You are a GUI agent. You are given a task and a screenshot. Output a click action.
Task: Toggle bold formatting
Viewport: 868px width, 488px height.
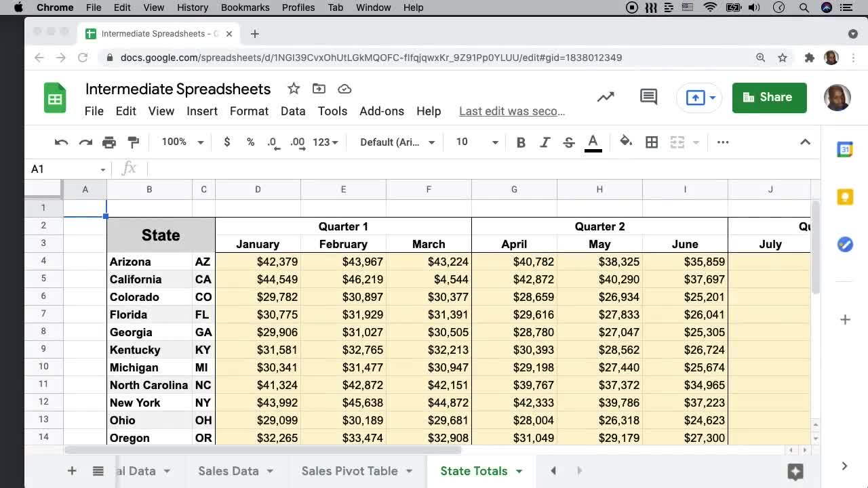click(x=521, y=142)
